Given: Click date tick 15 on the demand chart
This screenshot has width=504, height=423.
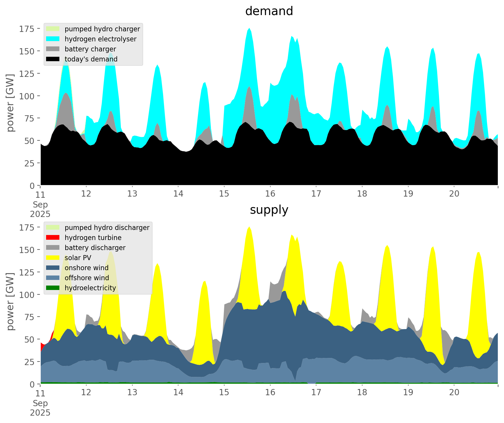Looking at the screenshot, I should tap(224, 194).
